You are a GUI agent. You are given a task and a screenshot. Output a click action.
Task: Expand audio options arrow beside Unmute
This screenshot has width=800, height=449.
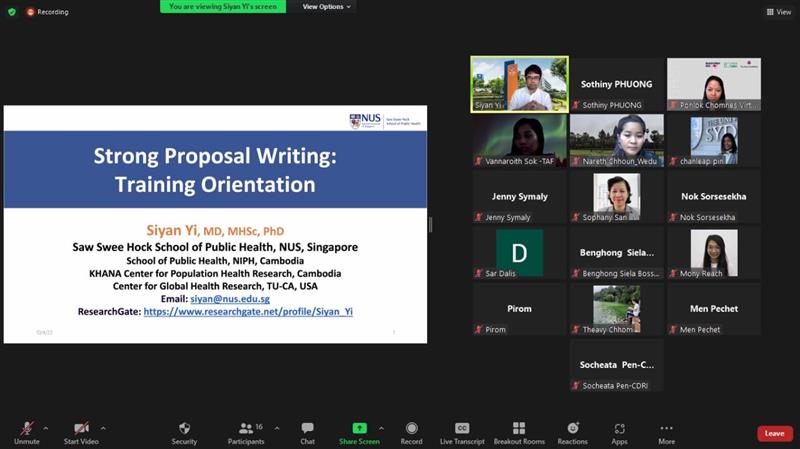coord(46,427)
